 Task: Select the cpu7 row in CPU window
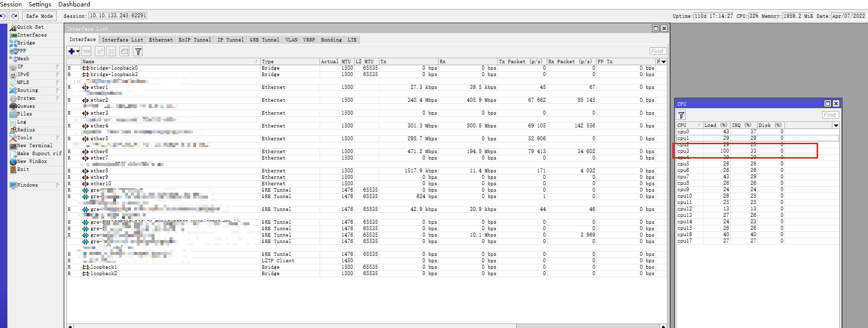tap(757, 177)
